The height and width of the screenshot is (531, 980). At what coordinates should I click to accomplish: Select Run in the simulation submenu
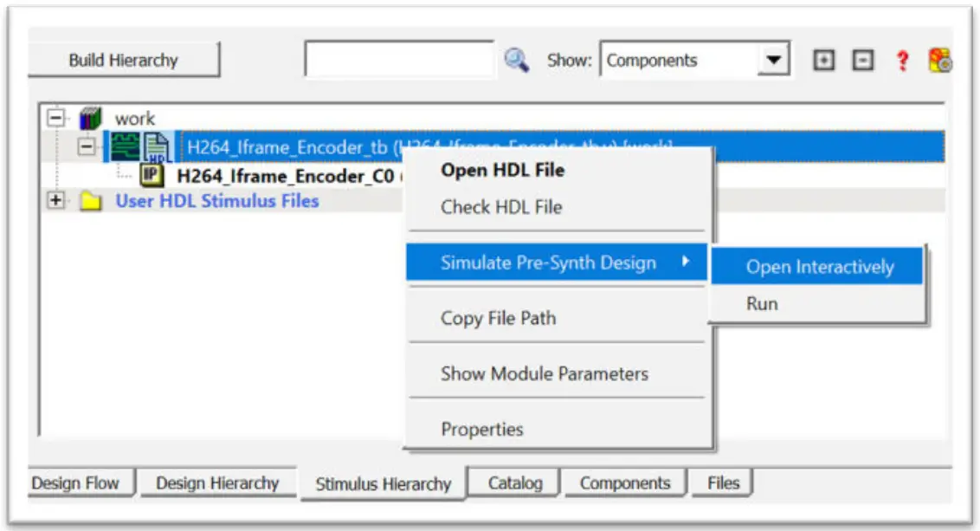tap(762, 304)
